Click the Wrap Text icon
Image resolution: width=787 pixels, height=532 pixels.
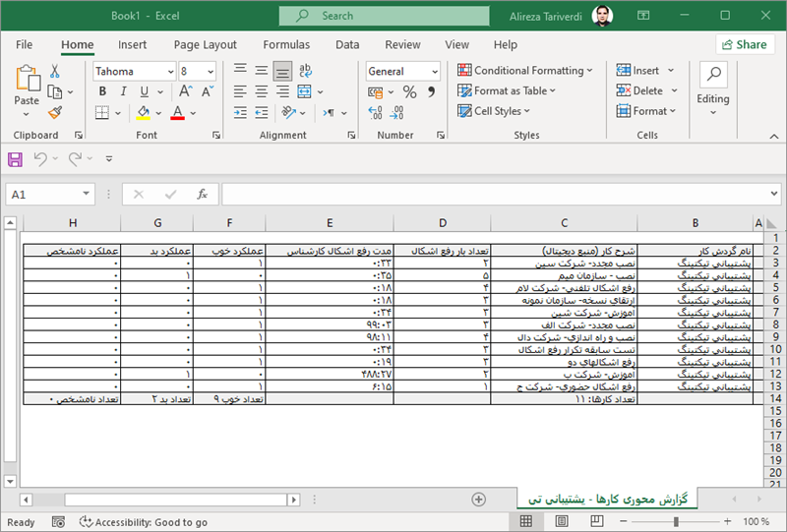[306, 71]
